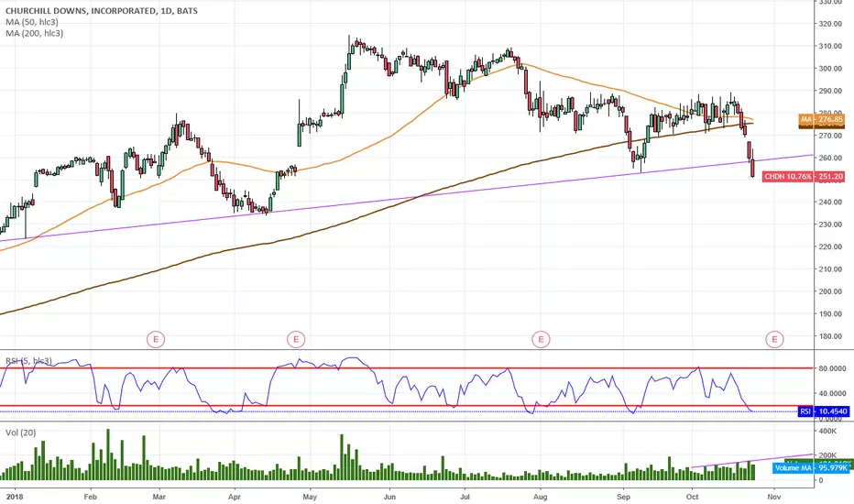This screenshot has height=504, width=854.
Task: Click the red CHDN 251.20 last price label
Action: [x=804, y=177]
